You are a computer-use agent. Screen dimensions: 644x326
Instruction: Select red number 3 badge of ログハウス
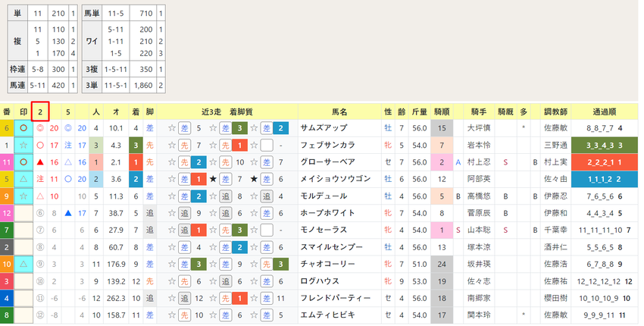7,281
